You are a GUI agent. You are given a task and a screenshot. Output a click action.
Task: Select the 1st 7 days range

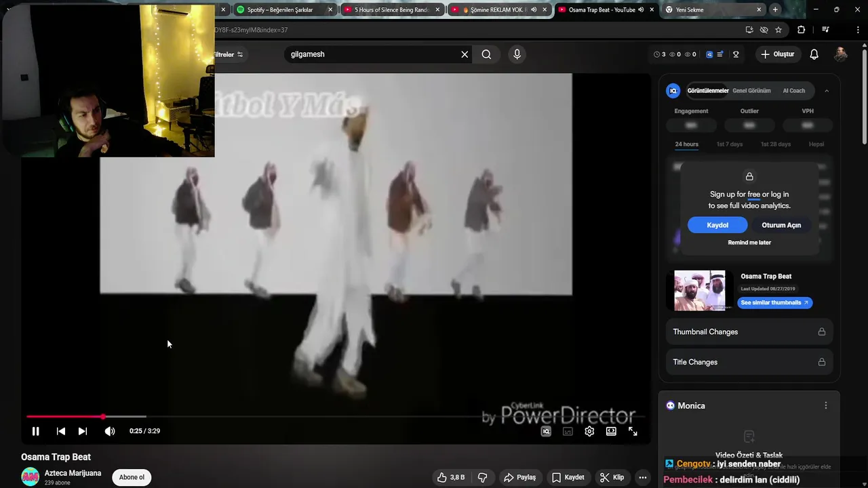pyautogui.click(x=730, y=144)
